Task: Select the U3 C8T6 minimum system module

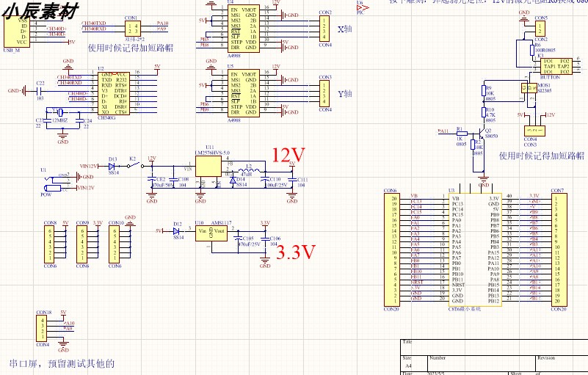Action: point(475,250)
